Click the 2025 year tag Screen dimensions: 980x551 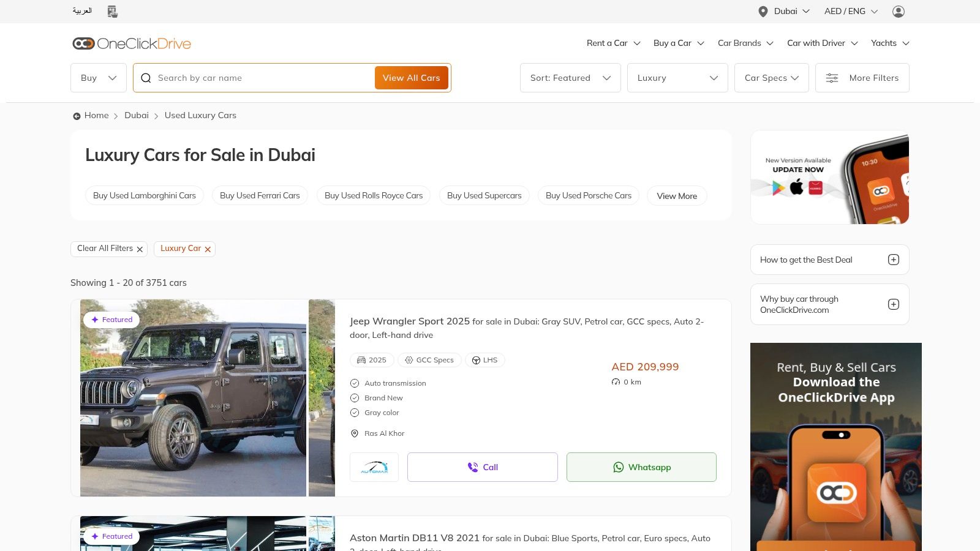[372, 360]
